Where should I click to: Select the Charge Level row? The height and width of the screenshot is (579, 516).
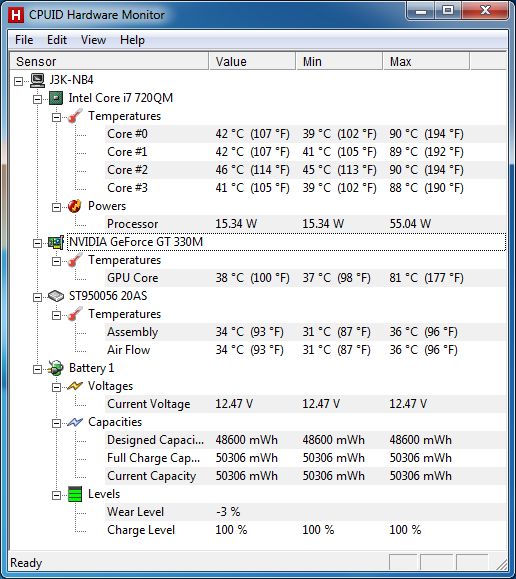pyautogui.click(x=305, y=530)
